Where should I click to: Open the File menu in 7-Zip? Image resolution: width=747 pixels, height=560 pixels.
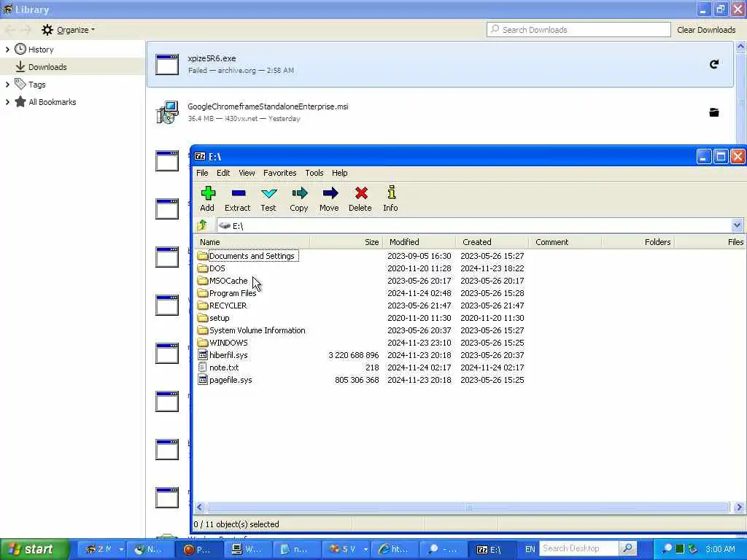[x=202, y=173]
